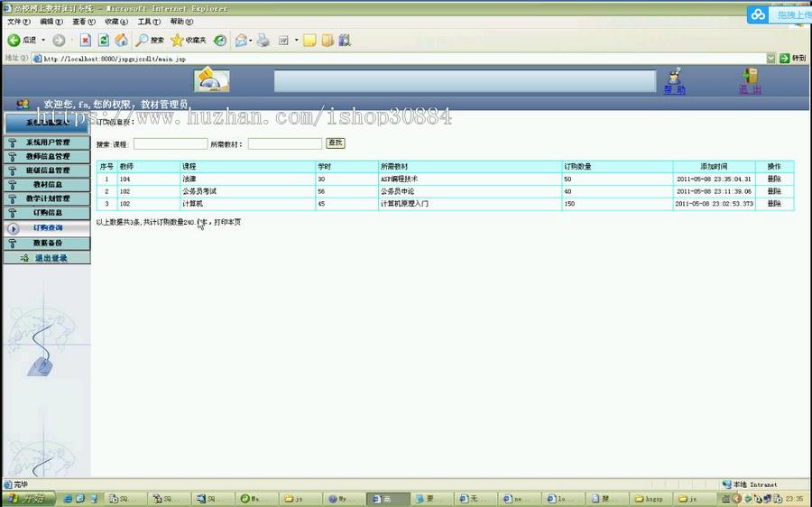Open the Back button history dropdown arrow
Image resolution: width=812 pixels, height=507 pixels.
(x=43, y=40)
